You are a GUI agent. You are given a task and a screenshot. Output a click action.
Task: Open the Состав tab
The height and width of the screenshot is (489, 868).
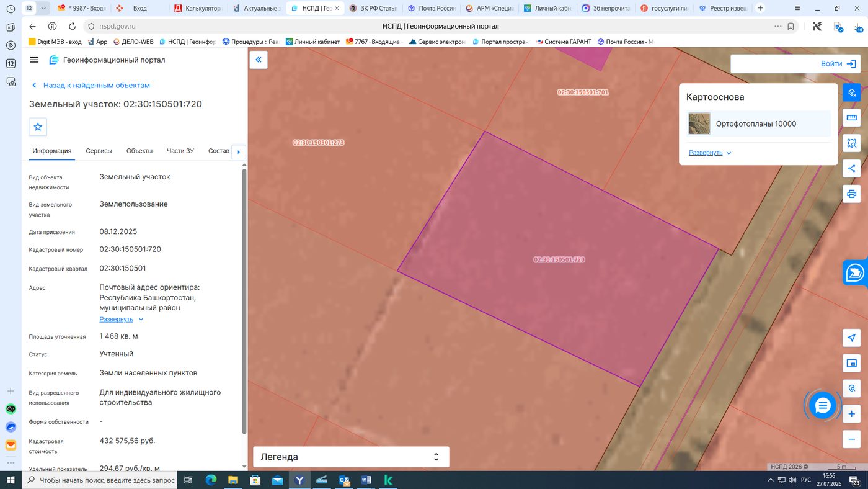219,151
